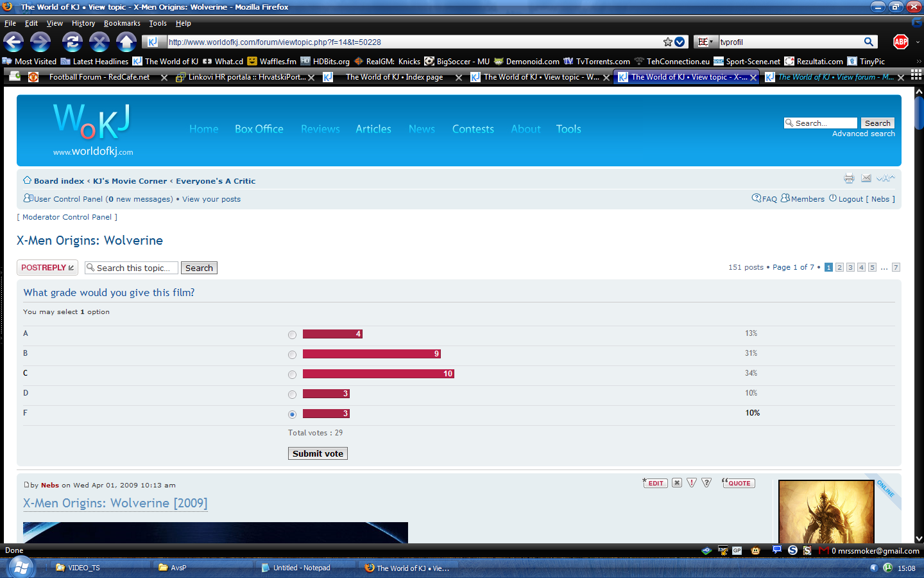Screen dimensions: 924x578
Task: Open the Adblock Plus ABP icon
Action: click(x=901, y=42)
